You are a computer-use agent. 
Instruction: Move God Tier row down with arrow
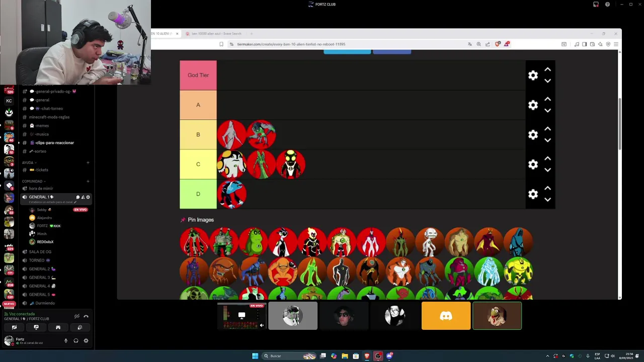(x=547, y=81)
